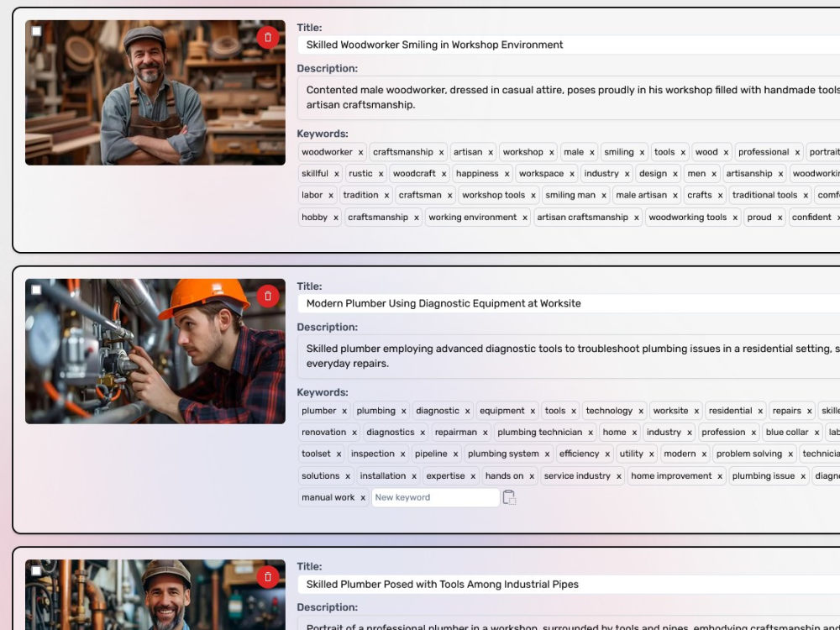
Task: Click the 'profession' keyword text
Action: click(723, 433)
